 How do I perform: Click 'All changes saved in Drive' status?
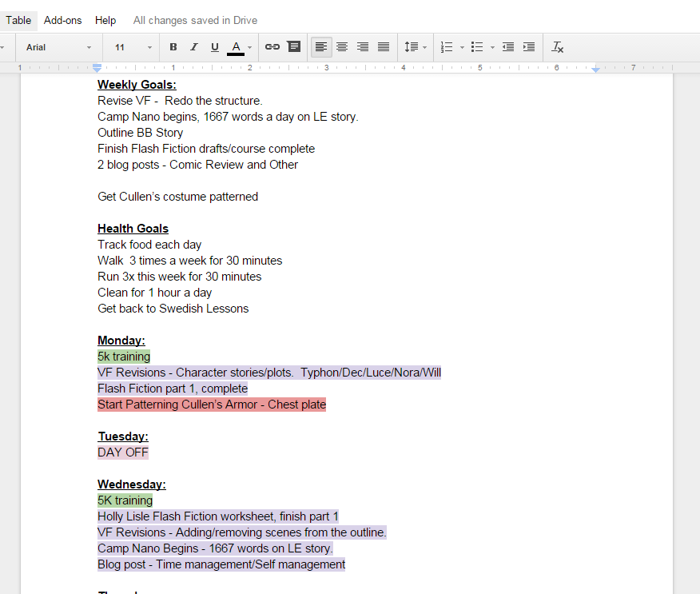pos(195,20)
